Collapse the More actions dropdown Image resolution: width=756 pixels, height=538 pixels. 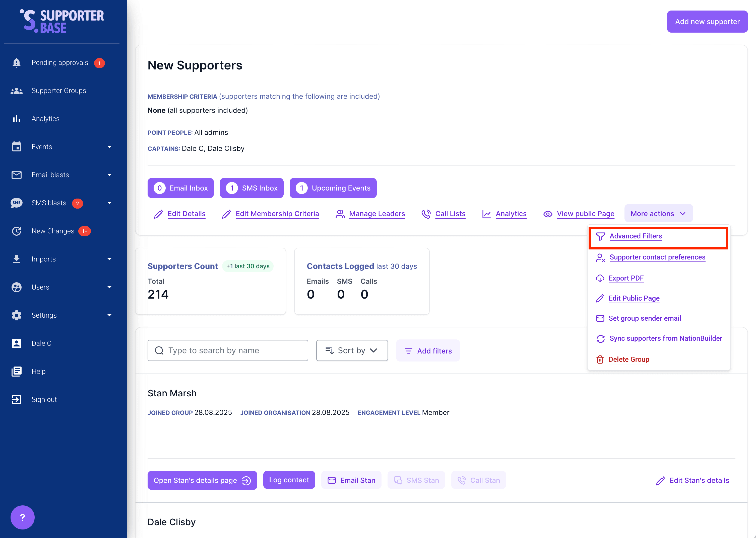(x=658, y=214)
